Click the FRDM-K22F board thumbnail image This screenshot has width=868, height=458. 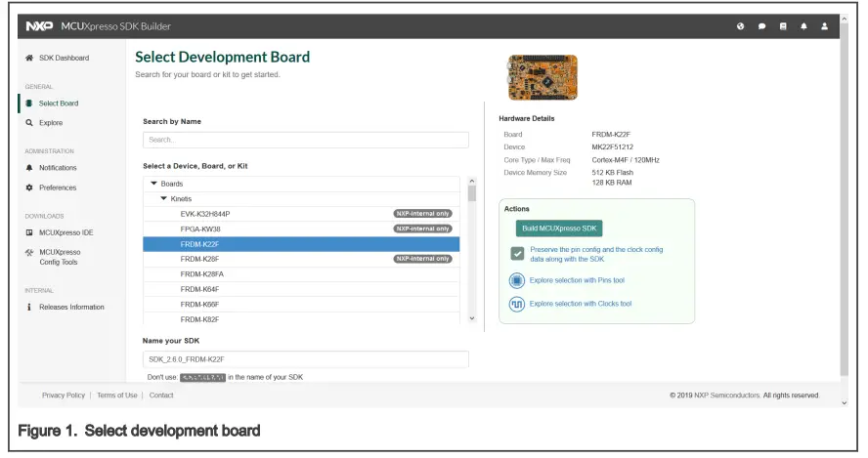point(542,77)
